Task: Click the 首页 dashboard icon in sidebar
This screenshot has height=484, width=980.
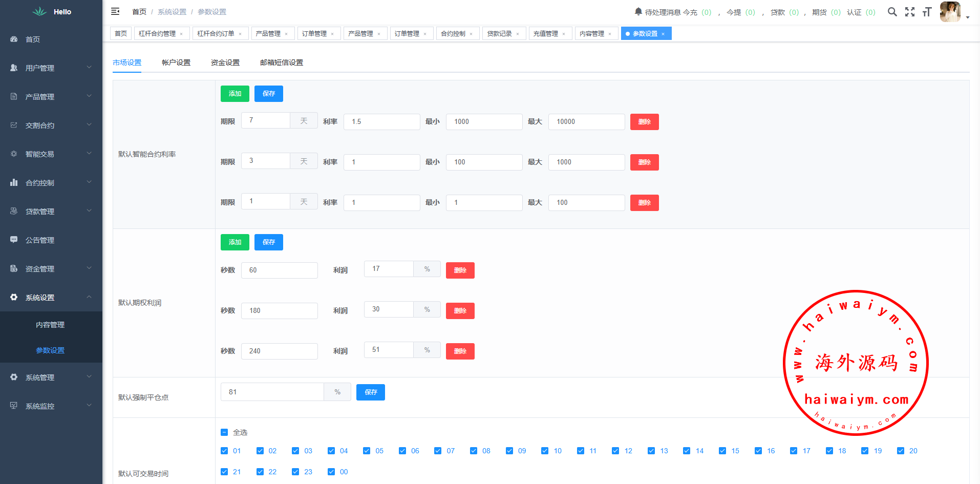Action: pyautogui.click(x=14, y=39)
